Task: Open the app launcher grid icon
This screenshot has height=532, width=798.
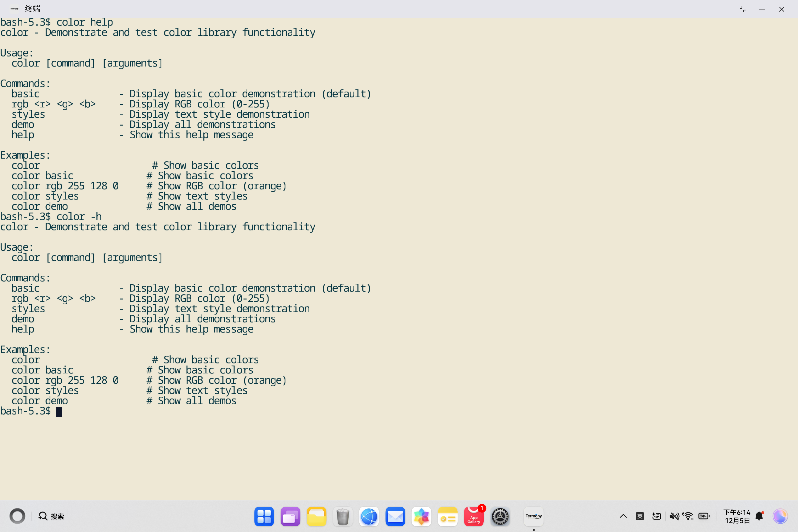Action: 264,516
